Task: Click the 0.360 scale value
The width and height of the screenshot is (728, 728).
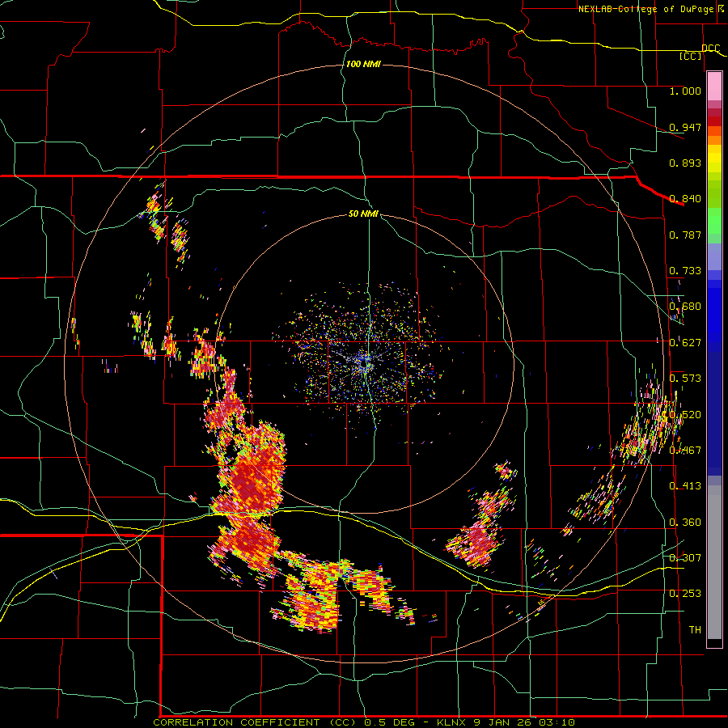Action: click(x=685, y=523)
